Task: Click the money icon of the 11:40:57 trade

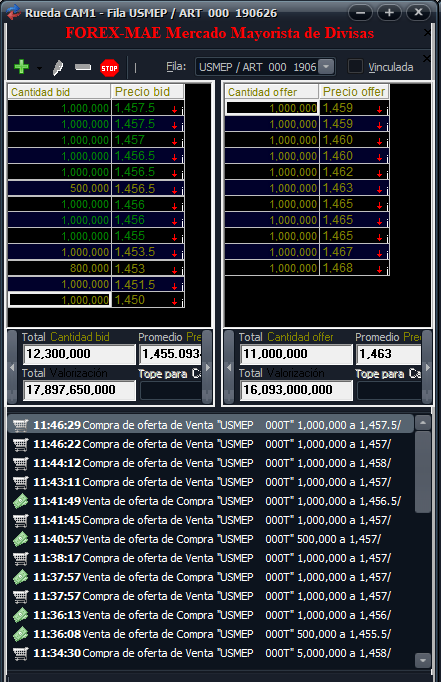Action: point(20,539)
